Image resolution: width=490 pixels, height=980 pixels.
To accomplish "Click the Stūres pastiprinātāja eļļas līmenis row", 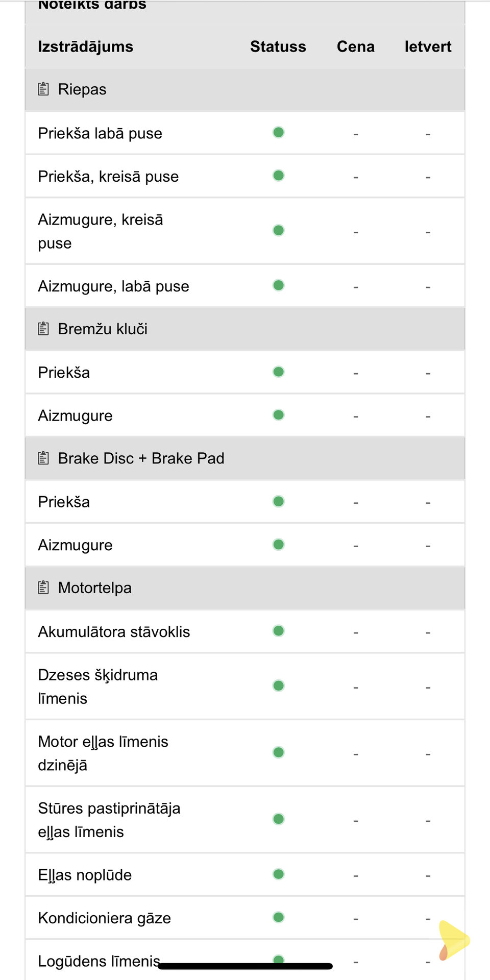I will tap(245, 820).
